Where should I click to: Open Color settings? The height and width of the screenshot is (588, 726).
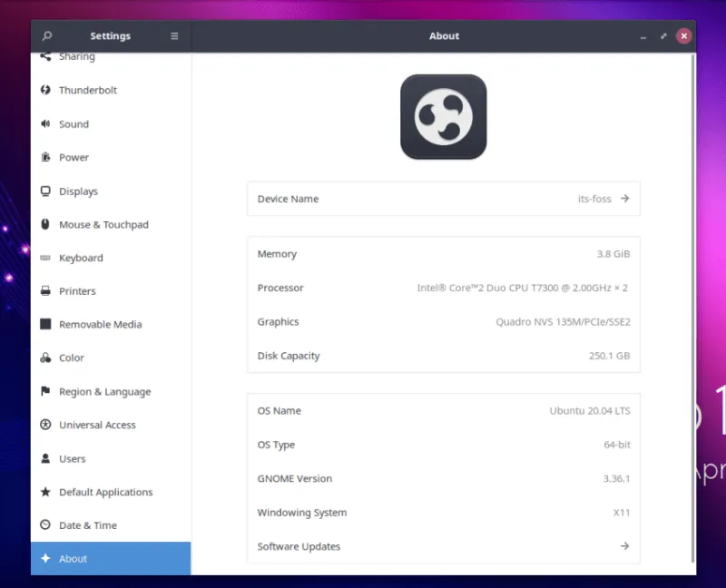click(111, 358)
